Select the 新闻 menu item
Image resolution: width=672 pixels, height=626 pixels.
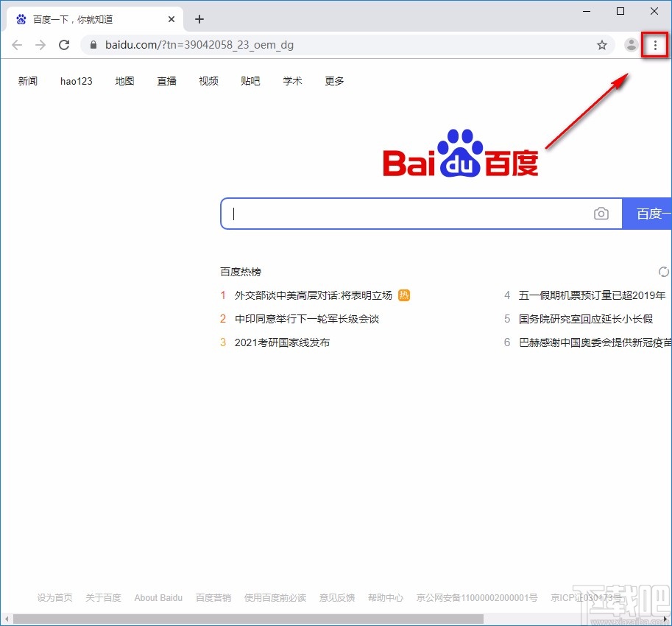click(x=28, y=81)
